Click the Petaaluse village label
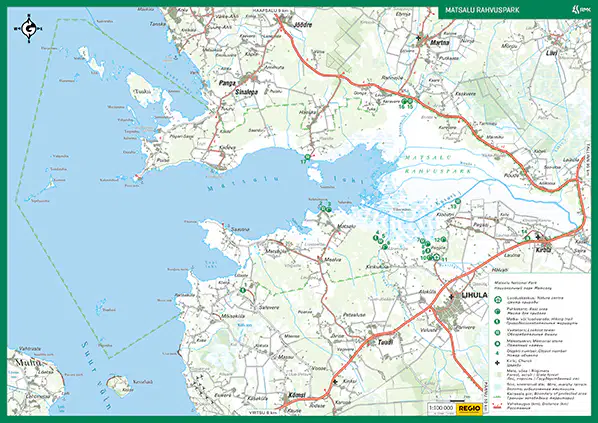 (x=354, y=315)
